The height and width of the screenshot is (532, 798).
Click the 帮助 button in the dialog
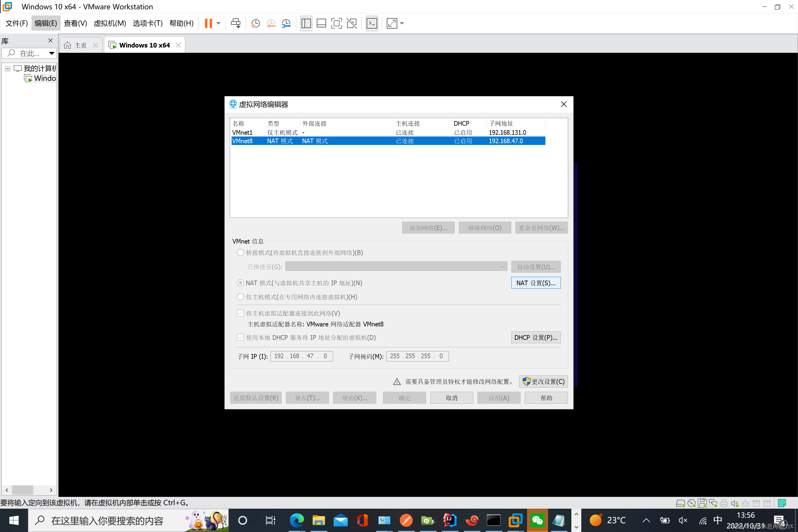546,398
